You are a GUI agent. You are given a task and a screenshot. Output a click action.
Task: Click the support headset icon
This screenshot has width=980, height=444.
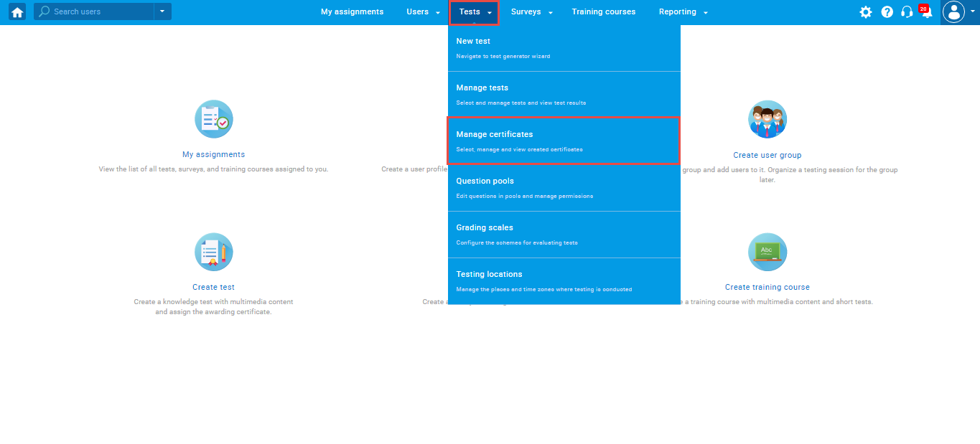[907, 12]
